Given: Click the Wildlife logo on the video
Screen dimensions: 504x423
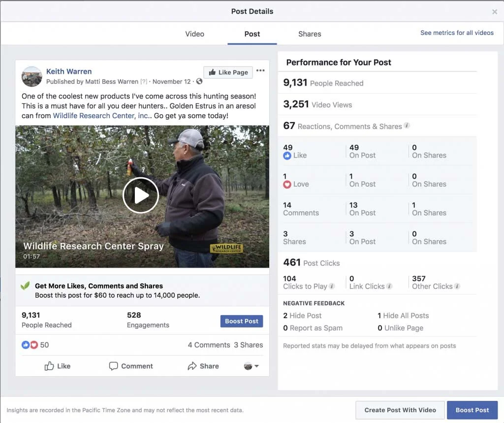Looking at the screenshot, I should pyautogui.click(x=226, y=248).
